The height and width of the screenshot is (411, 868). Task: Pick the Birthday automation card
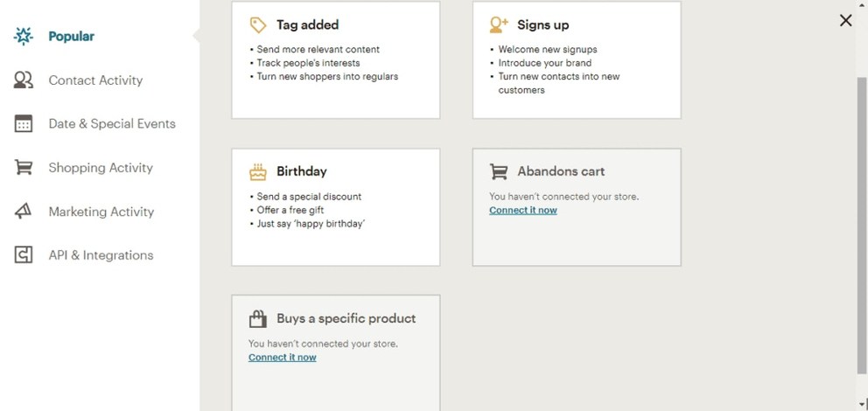click(x=335, y=207)
